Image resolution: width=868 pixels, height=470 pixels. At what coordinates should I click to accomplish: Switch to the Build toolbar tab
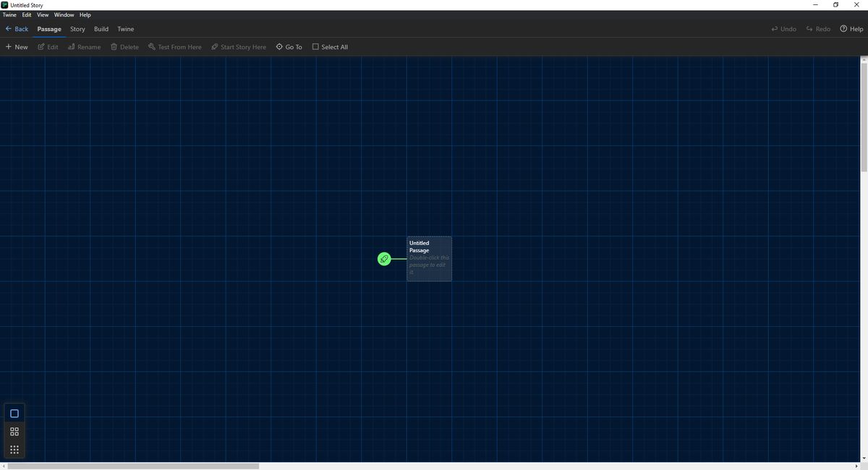[101, 29]
